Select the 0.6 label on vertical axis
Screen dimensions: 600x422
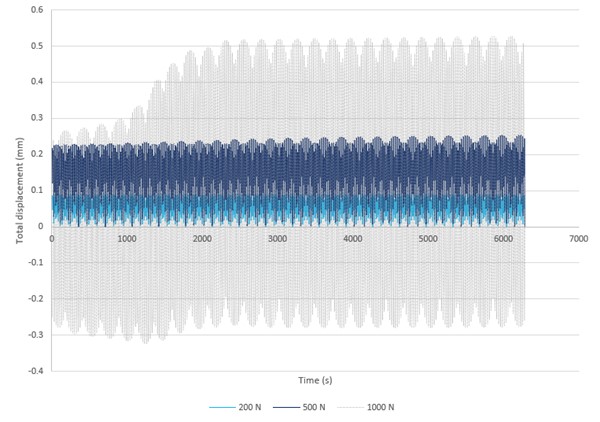(36, 10)
